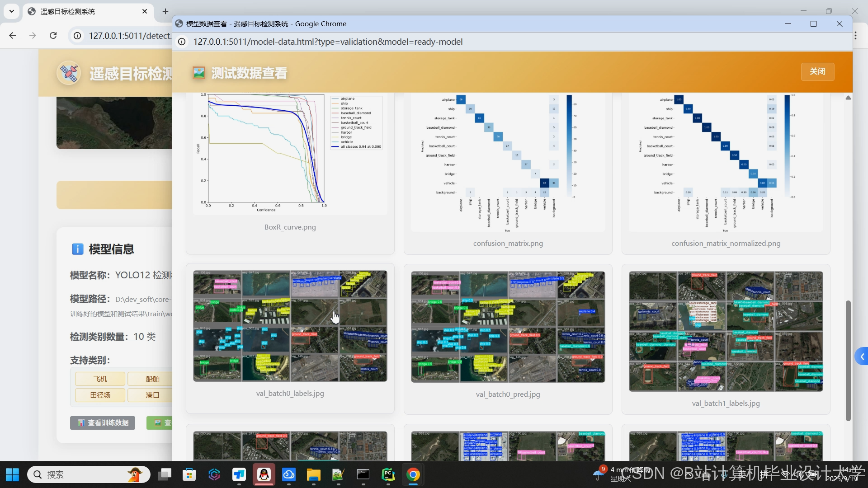868x488 pixels.
Task: Select the 飞机 category tag
Action: pos(100,379)
